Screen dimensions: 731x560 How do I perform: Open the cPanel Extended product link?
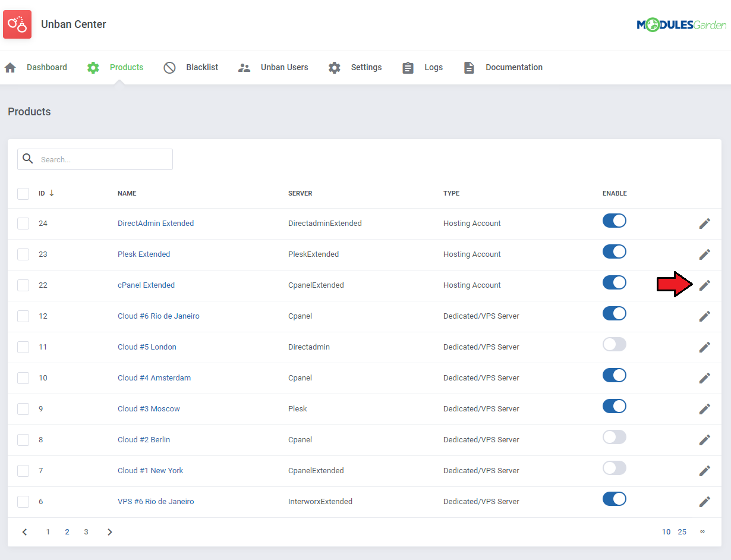point(146,285)
